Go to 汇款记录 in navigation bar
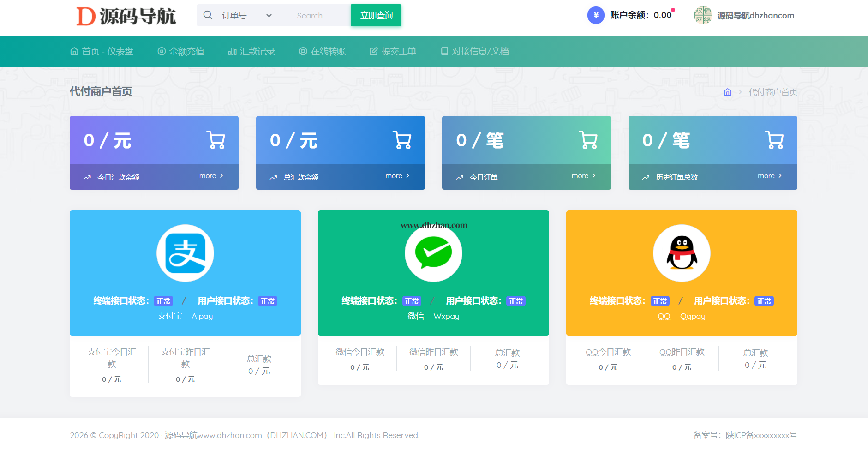Screen dimensions: 868x450 [x=251, y=51]
